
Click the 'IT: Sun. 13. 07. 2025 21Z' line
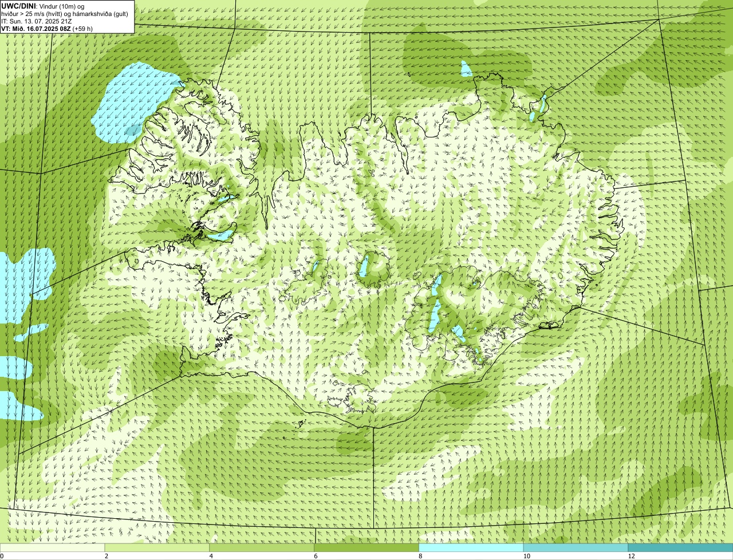click(x=36, y=21)
